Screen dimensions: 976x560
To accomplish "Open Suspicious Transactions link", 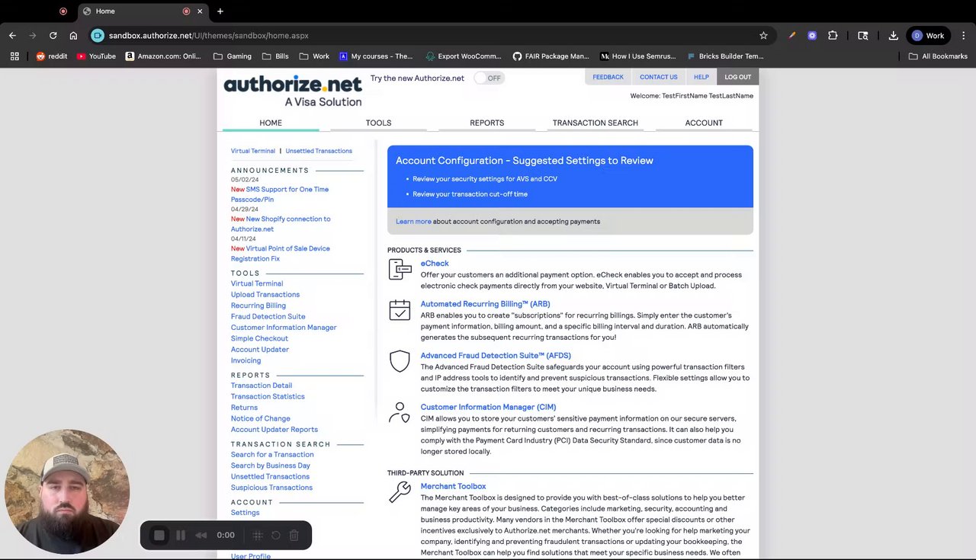I will point(271,488).
